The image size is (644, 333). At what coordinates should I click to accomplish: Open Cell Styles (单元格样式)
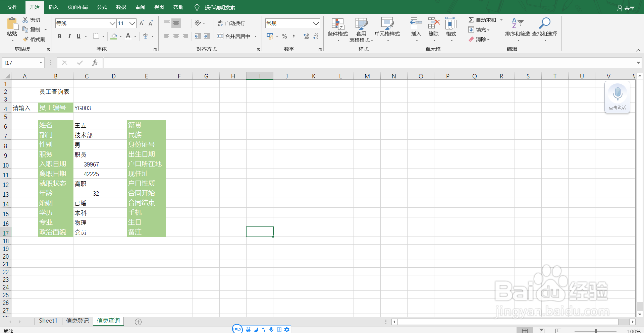pyautogui.click(x=387, y=29)
